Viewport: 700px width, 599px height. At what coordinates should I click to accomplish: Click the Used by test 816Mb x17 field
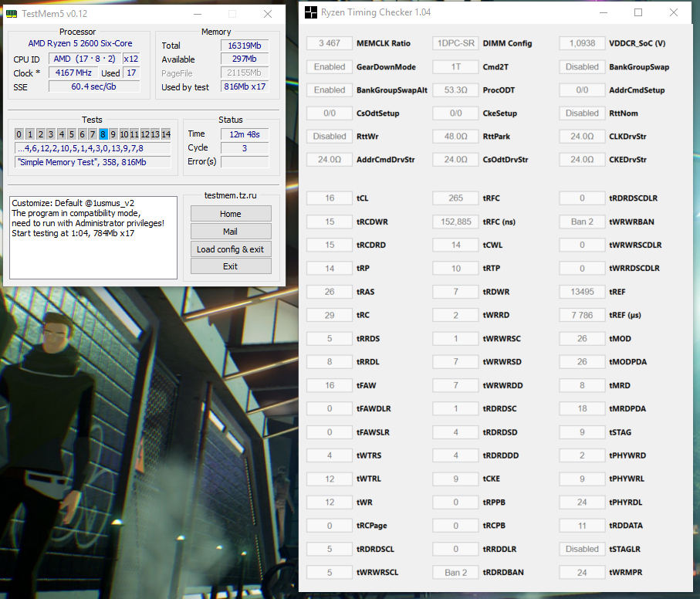click(x=245, y=86)
